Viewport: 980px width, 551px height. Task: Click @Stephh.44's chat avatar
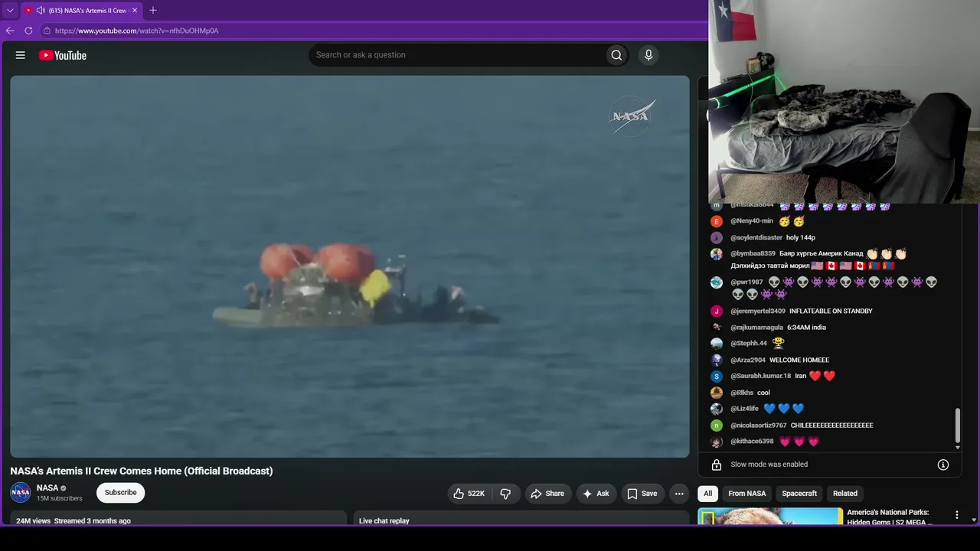717,344
